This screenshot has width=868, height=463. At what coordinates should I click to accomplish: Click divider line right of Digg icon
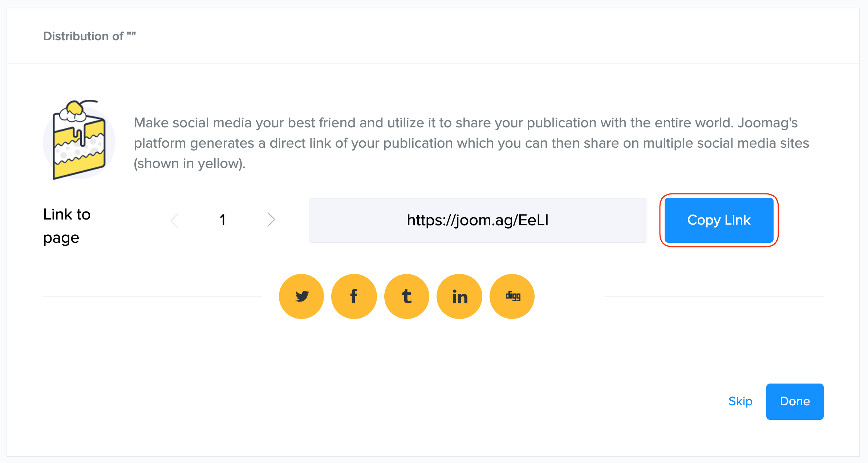714,296
